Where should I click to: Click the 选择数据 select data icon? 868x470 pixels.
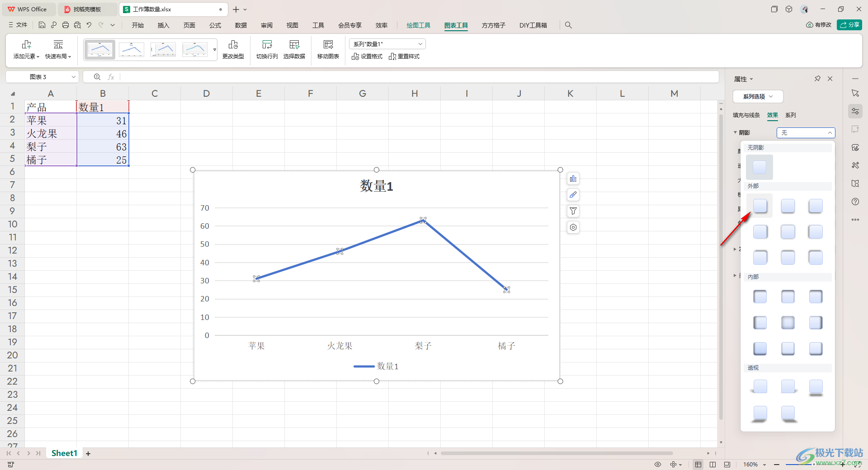click(x=294, y=44)
